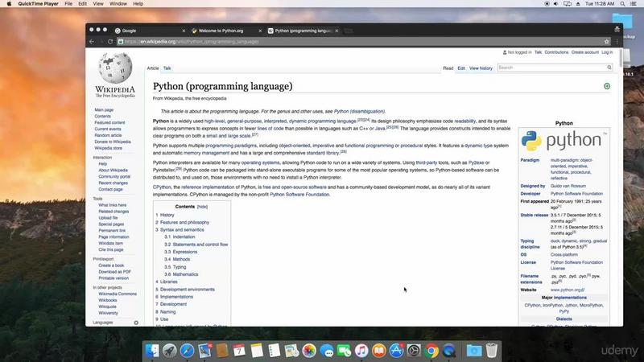Open the article Talk tab

pos(167,68)
